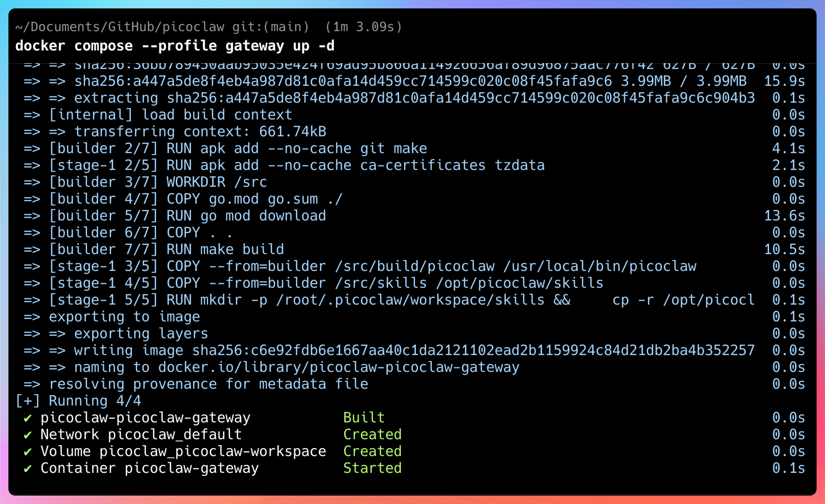Screen dimensions: 825x504
Task: Click the ~/Documents/GitHub/picoclaw directory path
Action: pyautogui.click(x=120, y=27)
